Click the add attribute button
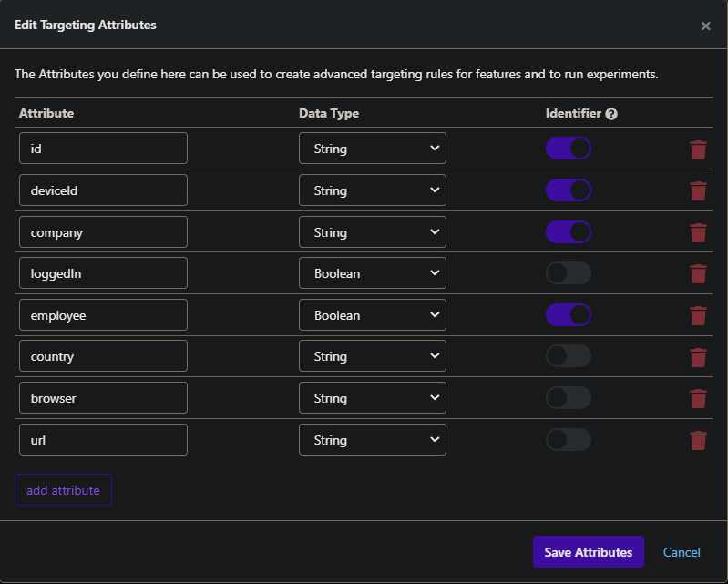This screenshot has height=584, width=728. point(63,490)
